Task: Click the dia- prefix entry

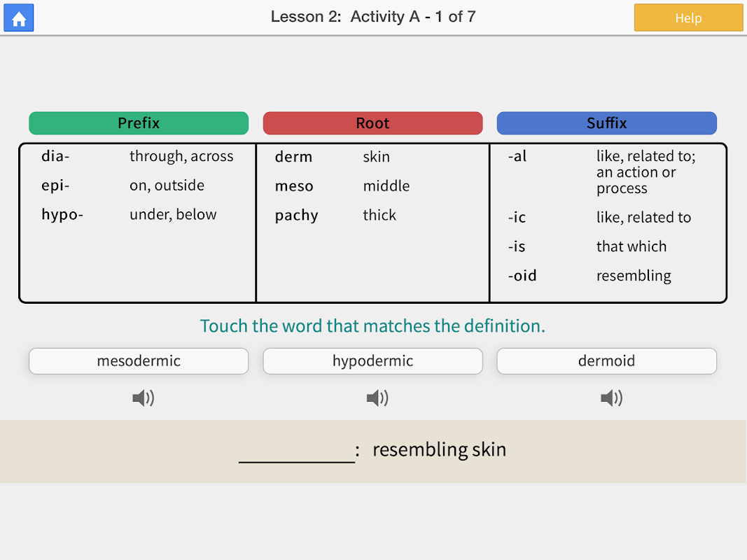Action: coord(55,156)
